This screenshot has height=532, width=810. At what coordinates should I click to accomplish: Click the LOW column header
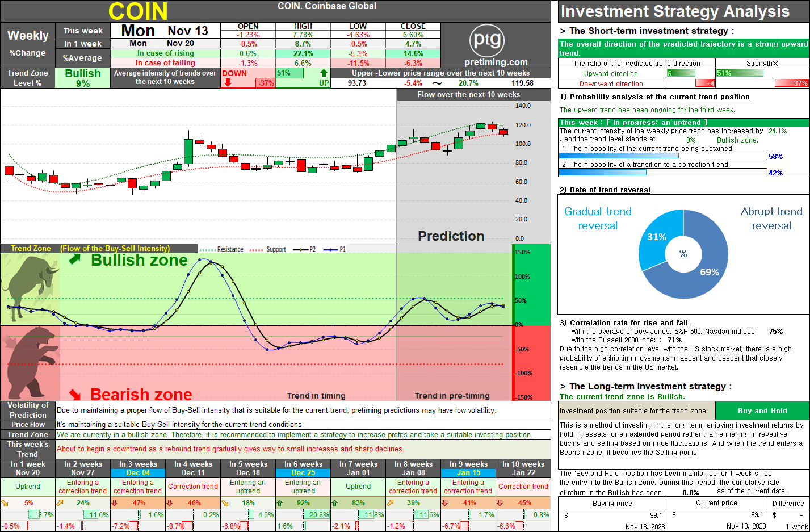(x=358, y=26)
